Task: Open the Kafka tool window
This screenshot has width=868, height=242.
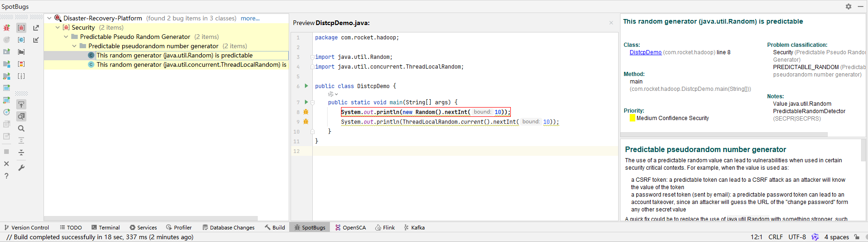Action: pyautogui.click(x=414, y=228)
